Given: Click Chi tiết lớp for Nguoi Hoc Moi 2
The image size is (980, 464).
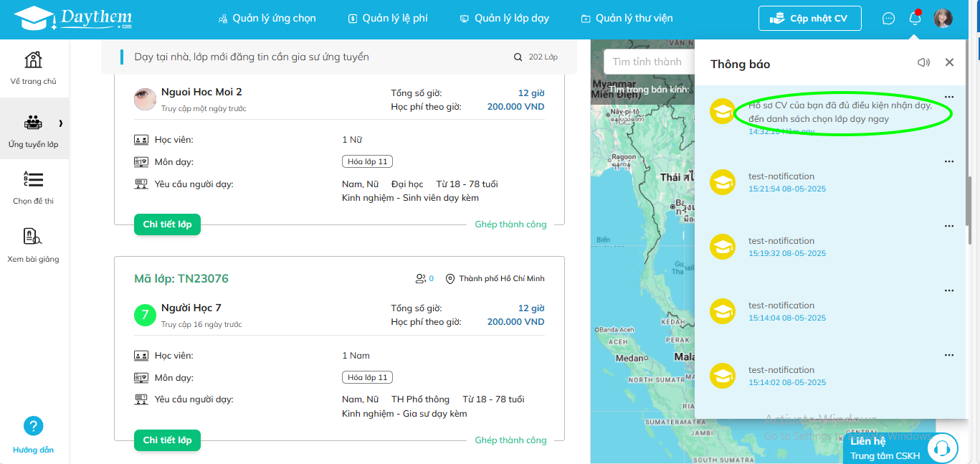Looking at the screenshot, I should coord(167,224).
